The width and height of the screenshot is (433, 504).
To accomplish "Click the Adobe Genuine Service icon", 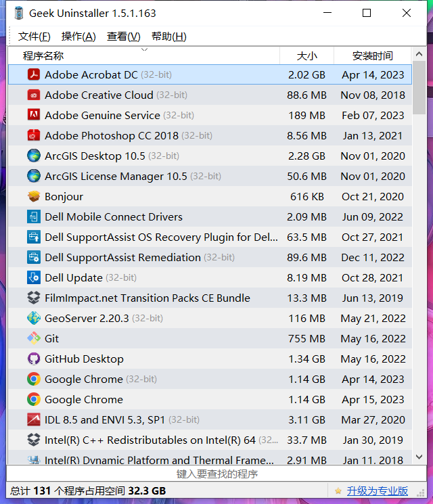I will pyautogui.click(x=34, y=115).
